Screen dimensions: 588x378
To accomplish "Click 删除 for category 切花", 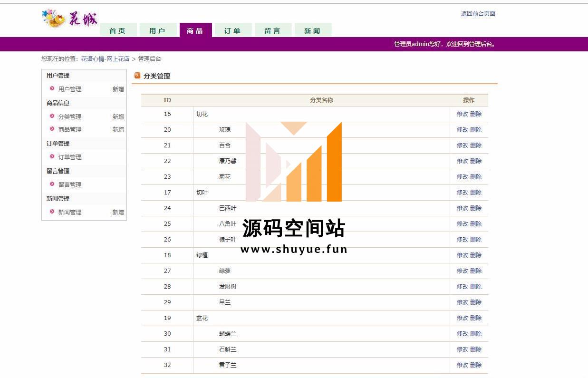I will 476,114.
